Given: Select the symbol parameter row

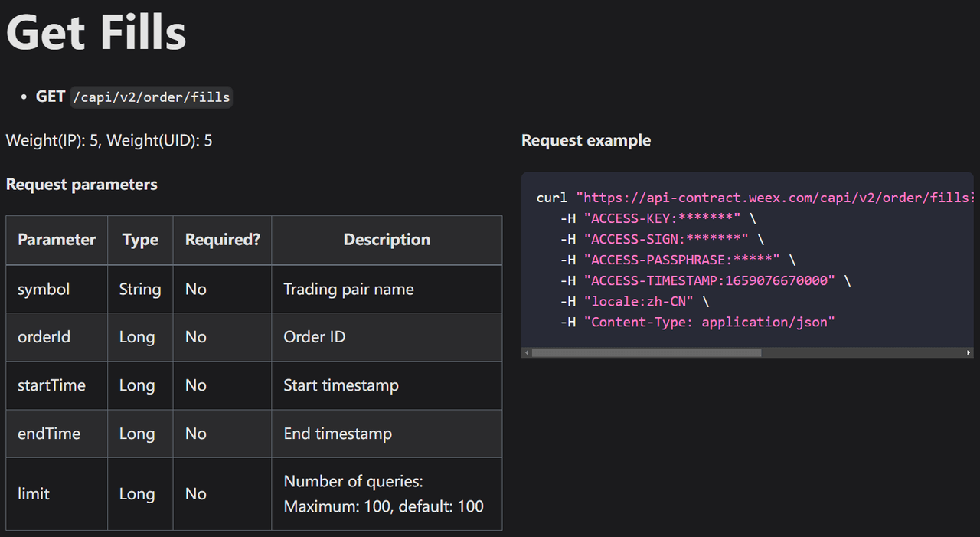Looking at the screenshot, I should coord(44,289).
